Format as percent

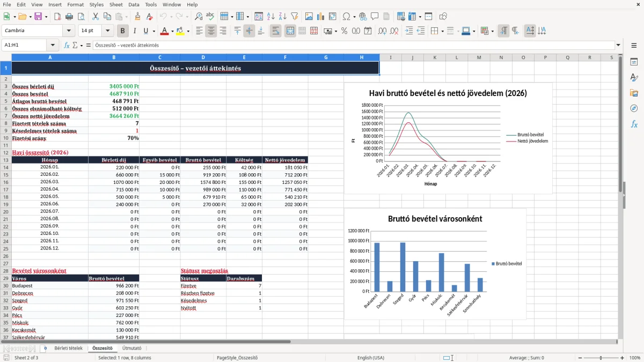(x=344, y=31)
